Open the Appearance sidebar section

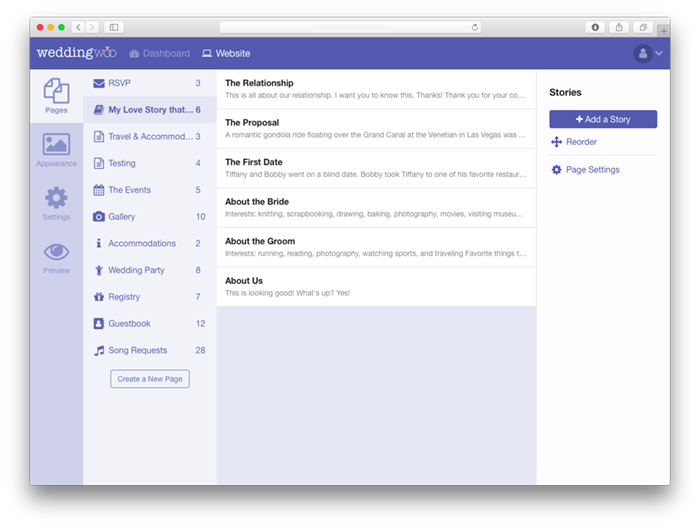point(56,150)
